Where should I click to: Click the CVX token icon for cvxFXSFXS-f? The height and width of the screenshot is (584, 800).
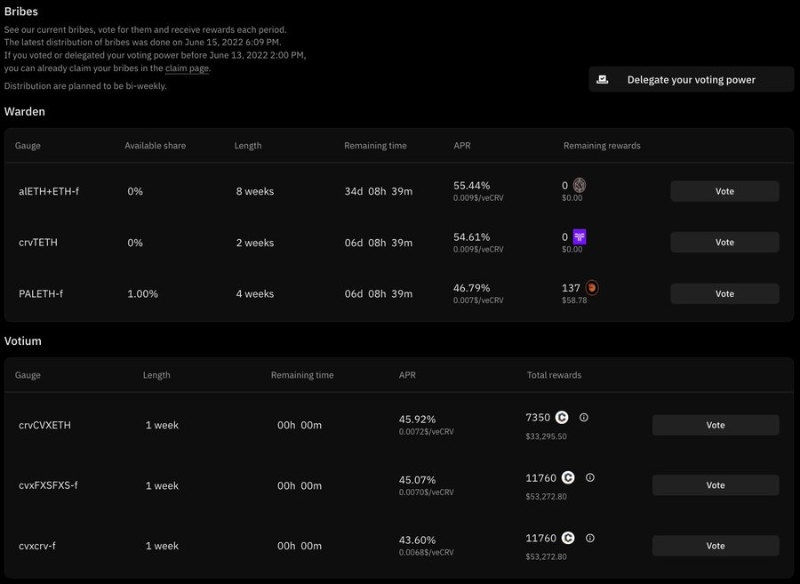click(x=568, y=478)
